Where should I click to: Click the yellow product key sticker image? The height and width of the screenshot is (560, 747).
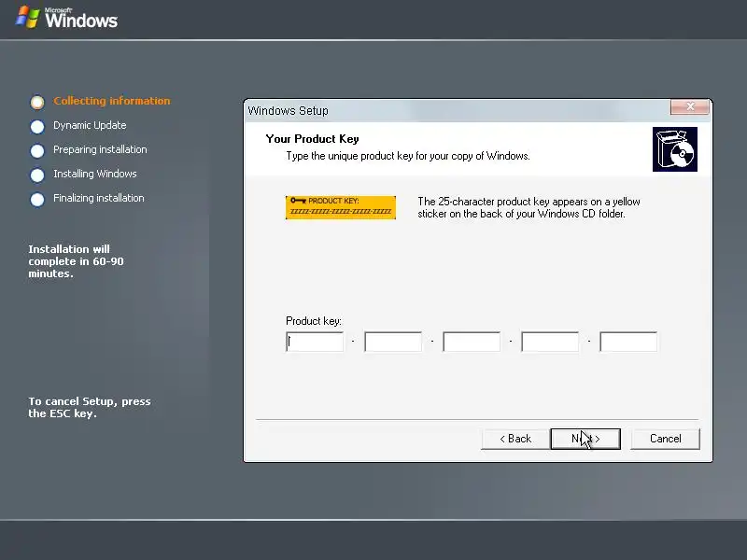(x=341, y=207)
